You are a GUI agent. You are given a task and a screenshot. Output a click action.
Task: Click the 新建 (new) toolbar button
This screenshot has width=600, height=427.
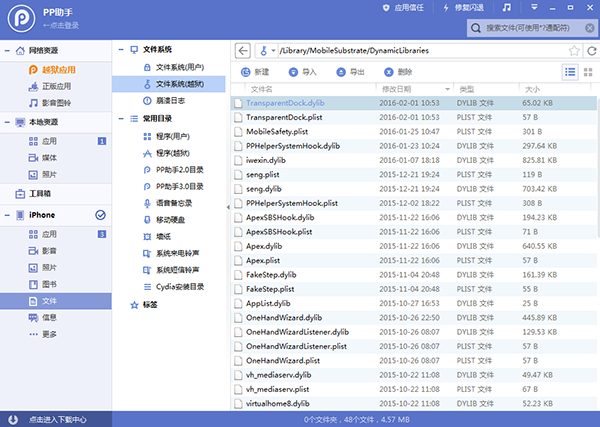pyautogui.click(x=254, y=72)
